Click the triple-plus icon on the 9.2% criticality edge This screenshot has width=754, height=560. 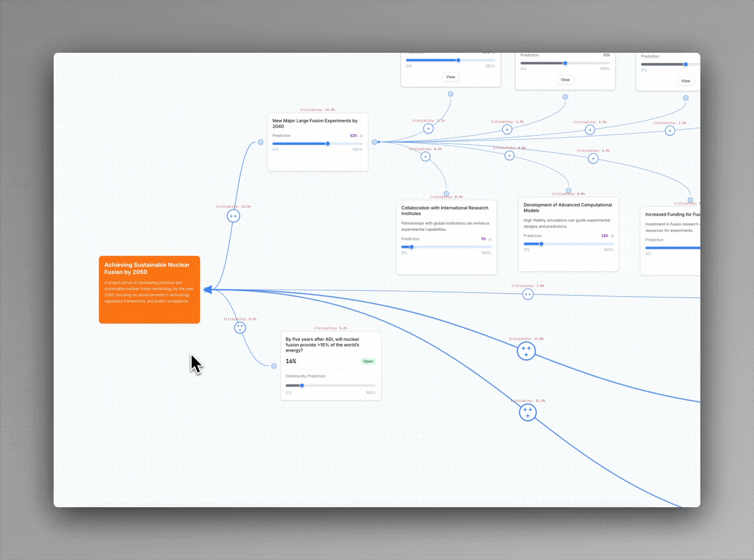click(x=240, y=328)
